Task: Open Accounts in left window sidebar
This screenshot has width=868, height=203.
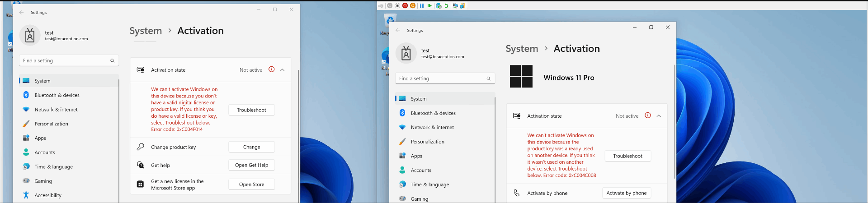Action: pos(69,152)
